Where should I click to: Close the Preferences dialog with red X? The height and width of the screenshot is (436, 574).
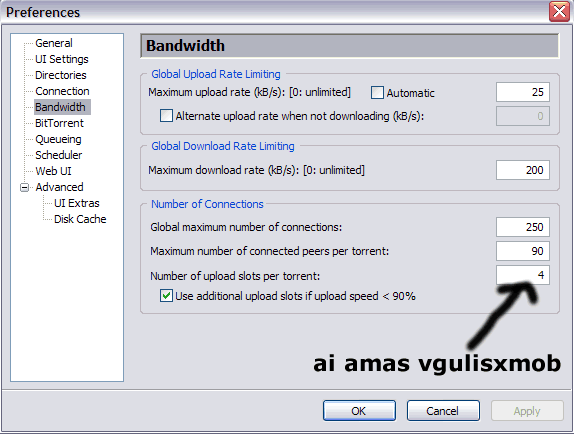(559, 12)
